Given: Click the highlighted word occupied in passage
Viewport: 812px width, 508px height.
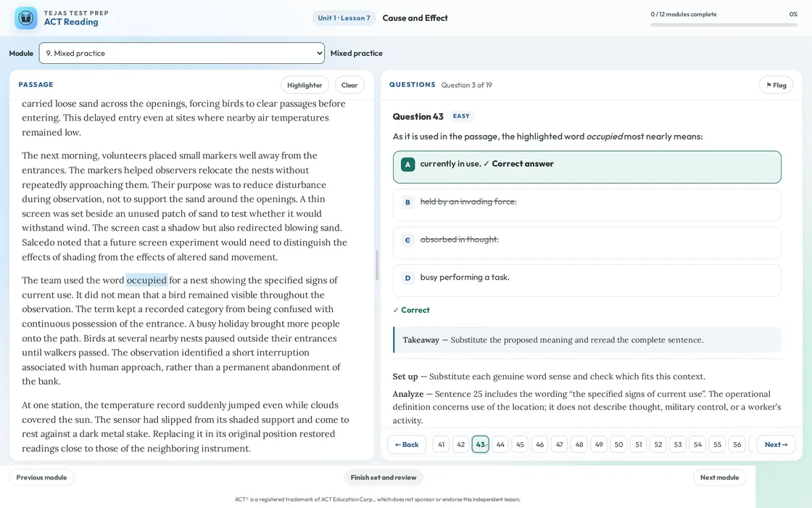Looking at the screenshot, I should [146, 280].
